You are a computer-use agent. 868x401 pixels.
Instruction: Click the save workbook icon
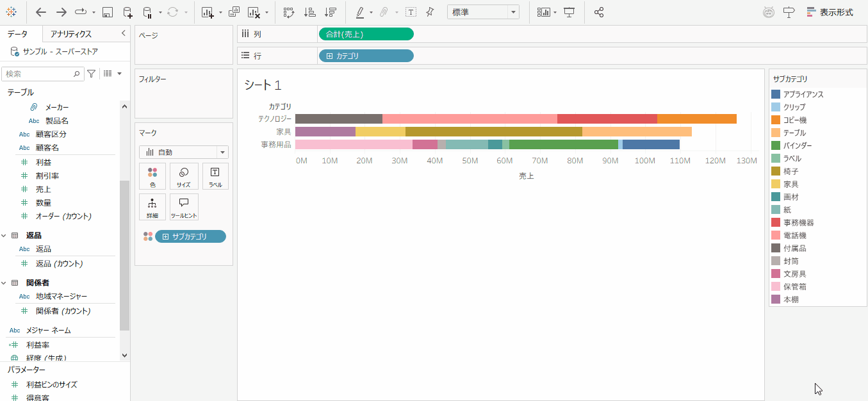click(x=108, y=12)
